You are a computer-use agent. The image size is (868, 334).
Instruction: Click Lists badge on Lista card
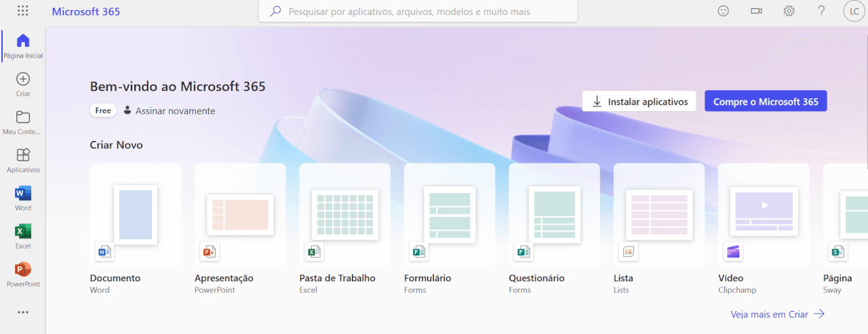[629, 251]
